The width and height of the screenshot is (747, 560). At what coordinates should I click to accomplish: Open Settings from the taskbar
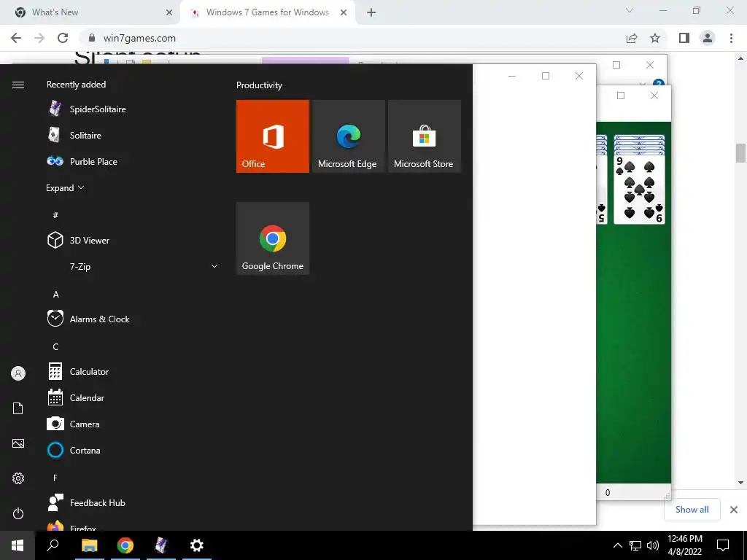[197, 545]
